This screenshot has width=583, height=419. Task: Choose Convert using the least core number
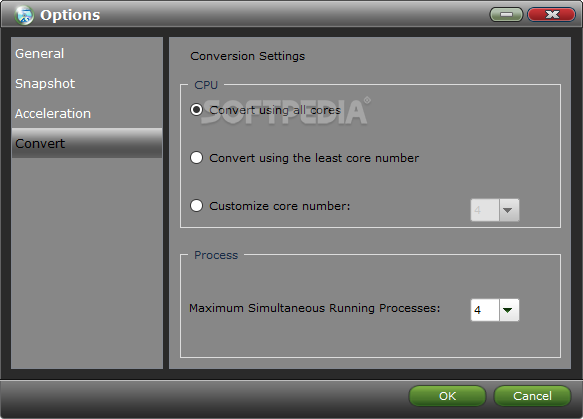click(196, 158)
